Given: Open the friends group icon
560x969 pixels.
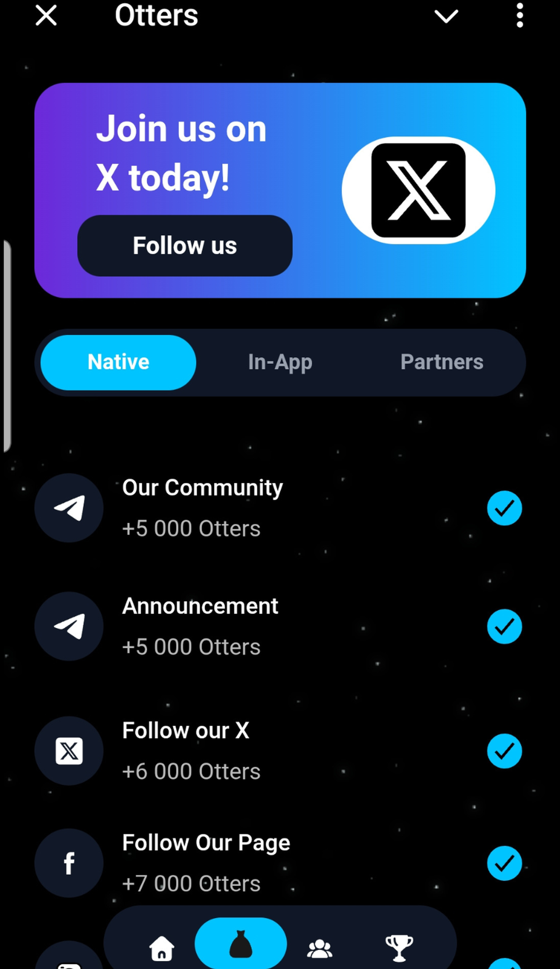Looking at the screenshot, I should point(320,949).
